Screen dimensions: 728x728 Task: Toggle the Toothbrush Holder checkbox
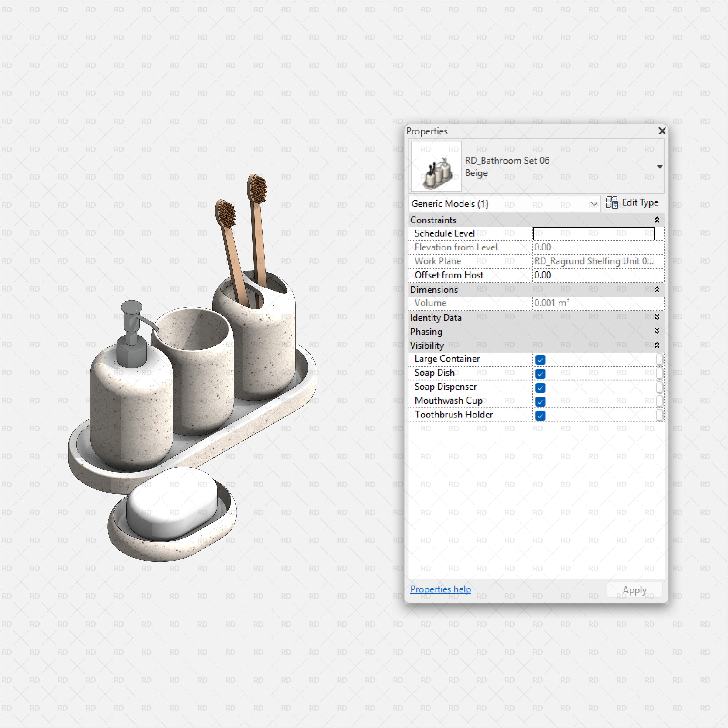(540, 415)
